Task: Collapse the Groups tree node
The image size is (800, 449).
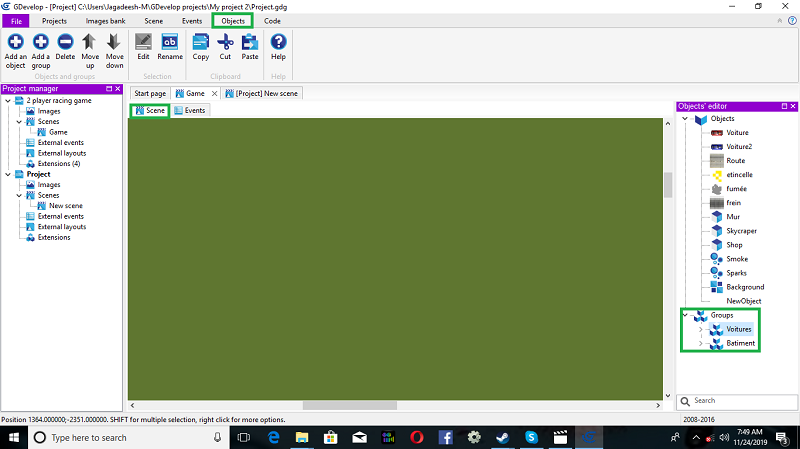Action: (685, 315)
